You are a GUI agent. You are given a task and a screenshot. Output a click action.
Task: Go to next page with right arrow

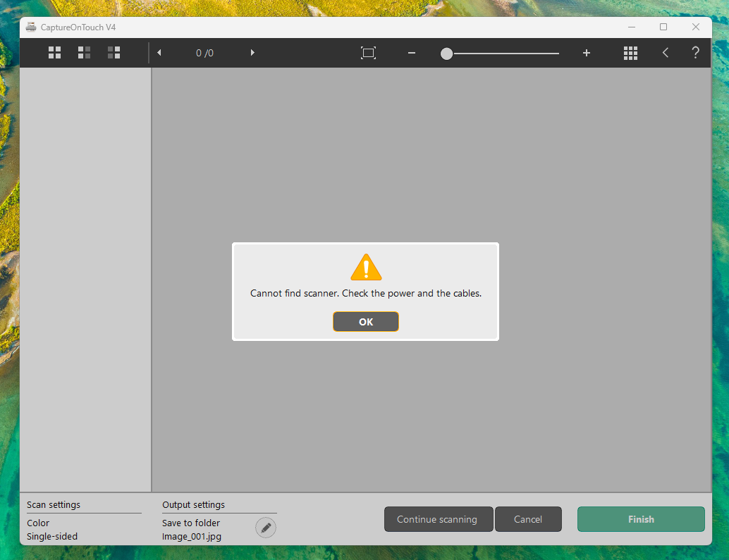(252, 53)
